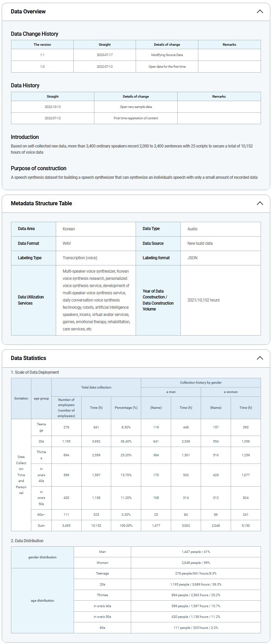This screenshot has height=644, width=272.
Task: Select the JSON labeling format value
Action: pyautogui.click(x=192, y=258)
